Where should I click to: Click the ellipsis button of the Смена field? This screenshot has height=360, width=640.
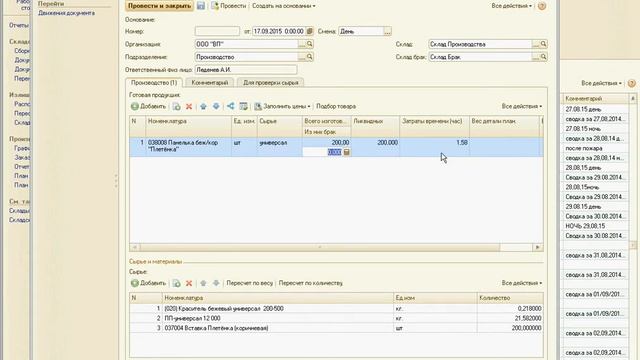387,31
